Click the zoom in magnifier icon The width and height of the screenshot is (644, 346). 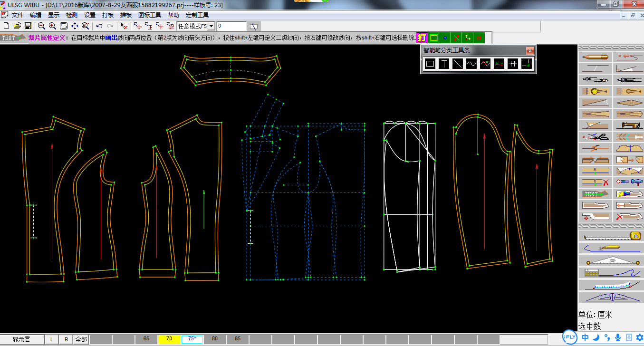tap(52, 26)
